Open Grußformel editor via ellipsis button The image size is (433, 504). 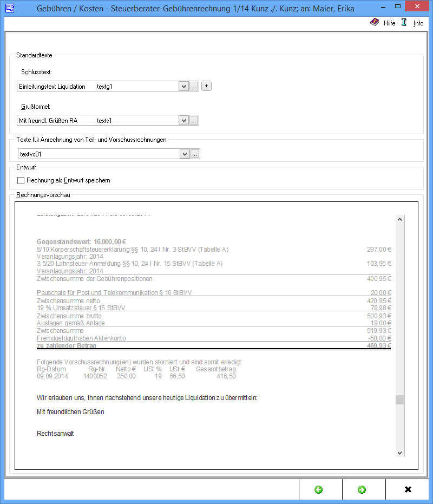pos(194,121)
